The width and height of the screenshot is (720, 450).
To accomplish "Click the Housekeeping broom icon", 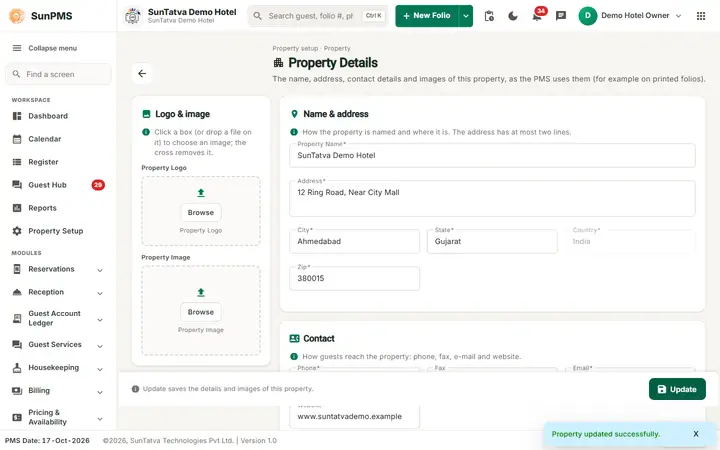I will point(17,368).
